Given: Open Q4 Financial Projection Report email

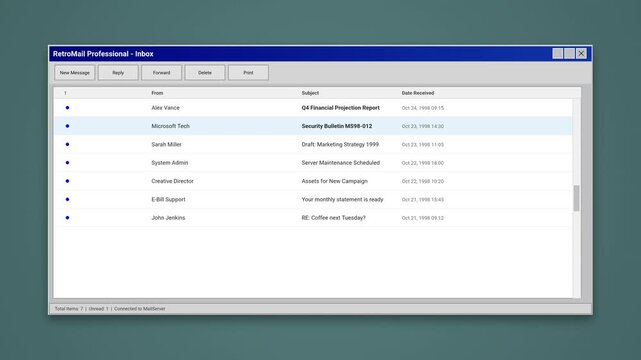Looking at the screenshot, I should 341,108.
